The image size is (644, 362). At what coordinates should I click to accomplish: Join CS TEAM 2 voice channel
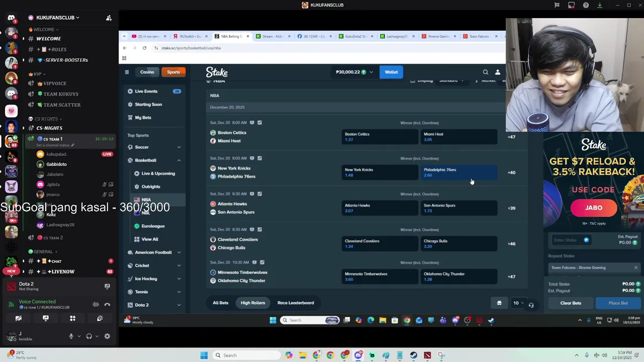pos(53,238)
